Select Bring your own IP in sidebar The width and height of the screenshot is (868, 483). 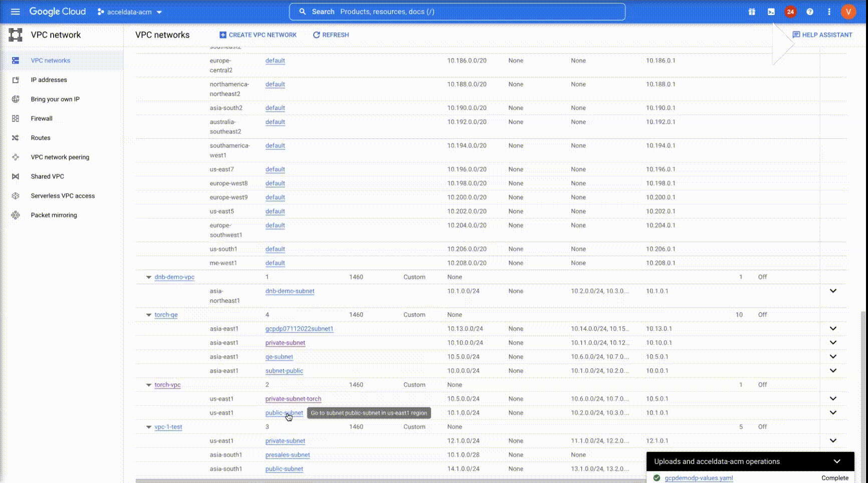[62, 99]
